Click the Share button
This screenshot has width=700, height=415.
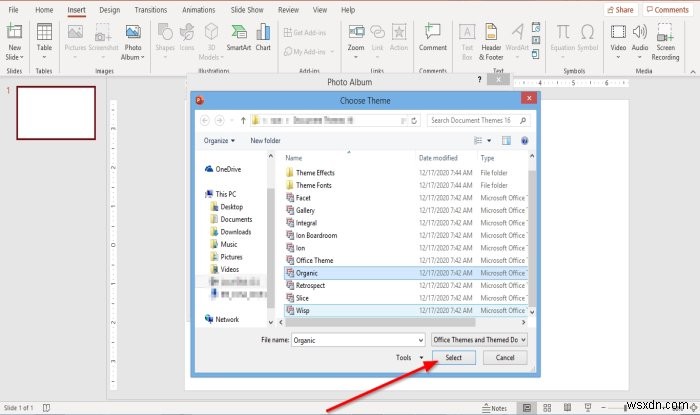(621, 9)
